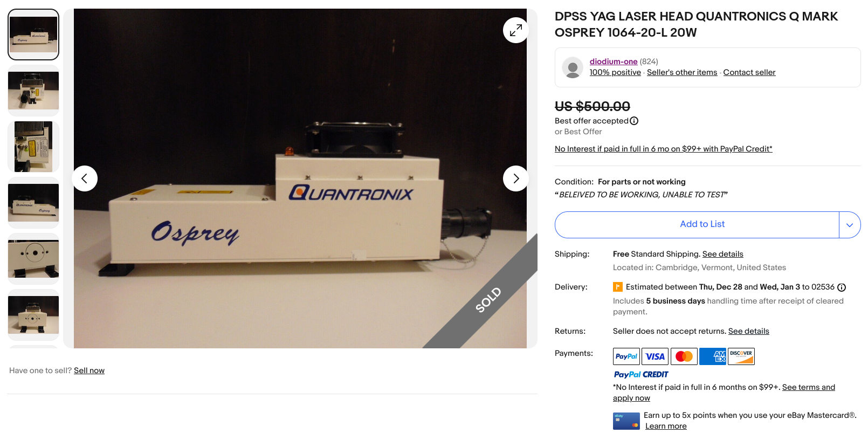Show the previous product image
Screen dimensions: 868x440
coord(85,178)
